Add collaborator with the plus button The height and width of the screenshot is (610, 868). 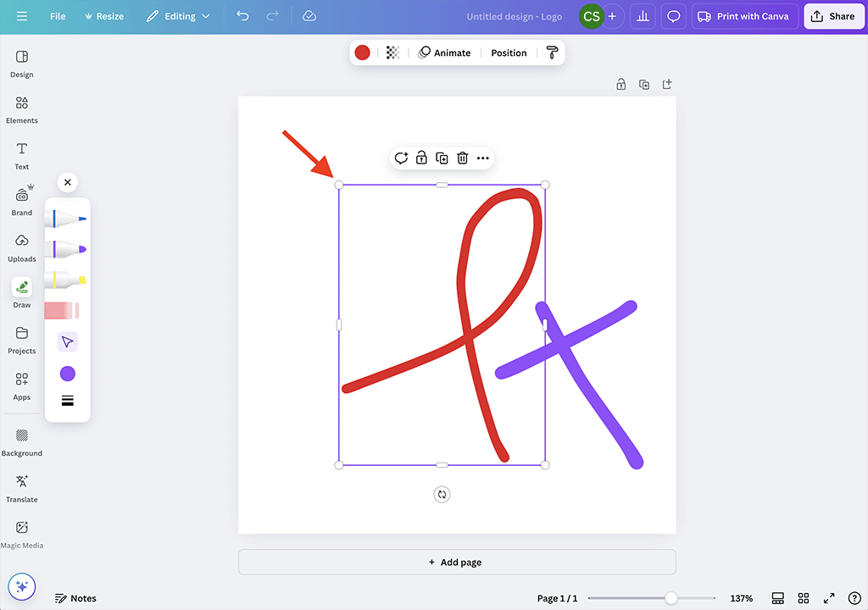click(612, 16)
